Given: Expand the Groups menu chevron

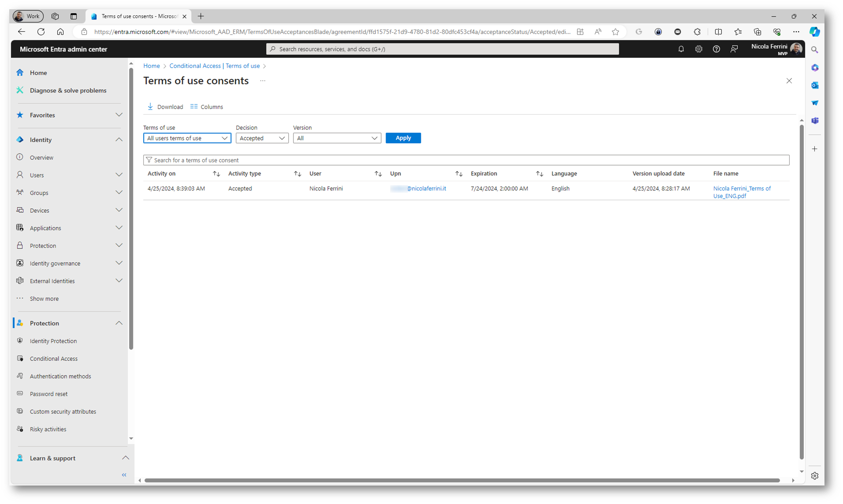Looking at the screenshot, I should [x=119, y=193].
